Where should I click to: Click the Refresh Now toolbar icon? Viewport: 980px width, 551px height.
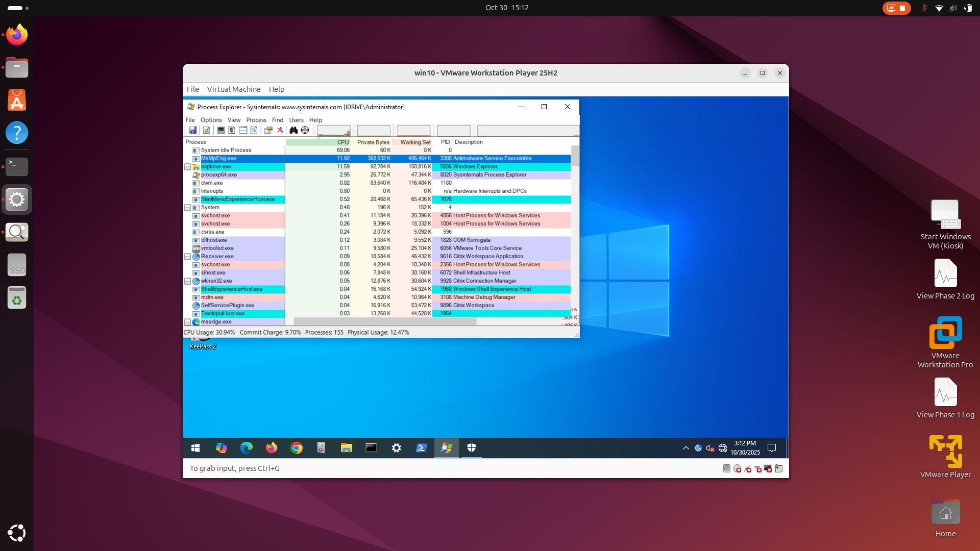pyautogui.click(x=206, y=130)
